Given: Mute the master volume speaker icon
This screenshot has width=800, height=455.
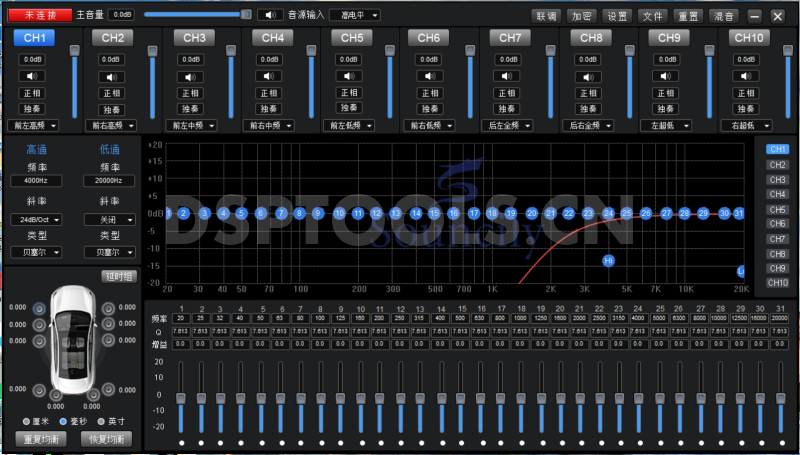Looking at the screenshot, I should (x=270, y=15).
